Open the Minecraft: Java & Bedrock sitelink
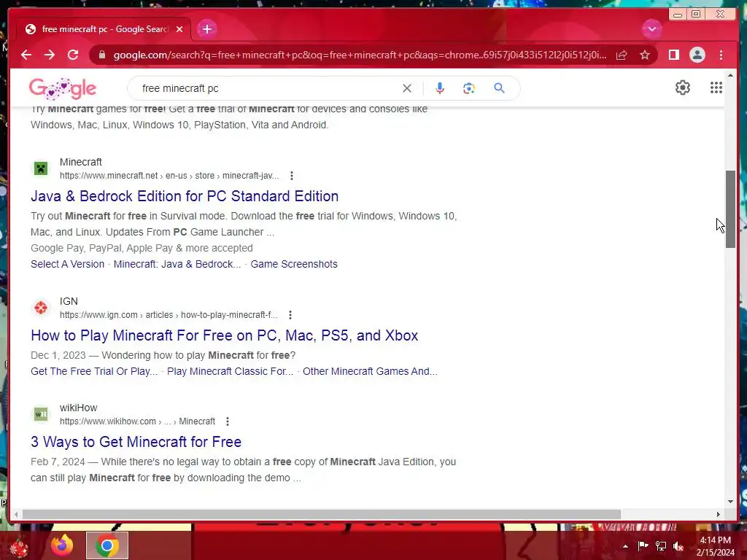 (x=177, y=264)
